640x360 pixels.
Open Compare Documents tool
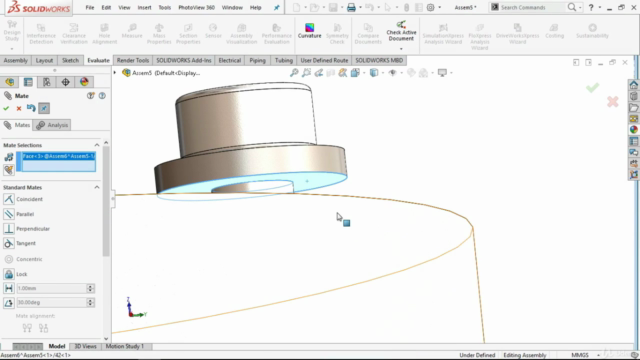(368, 33)
